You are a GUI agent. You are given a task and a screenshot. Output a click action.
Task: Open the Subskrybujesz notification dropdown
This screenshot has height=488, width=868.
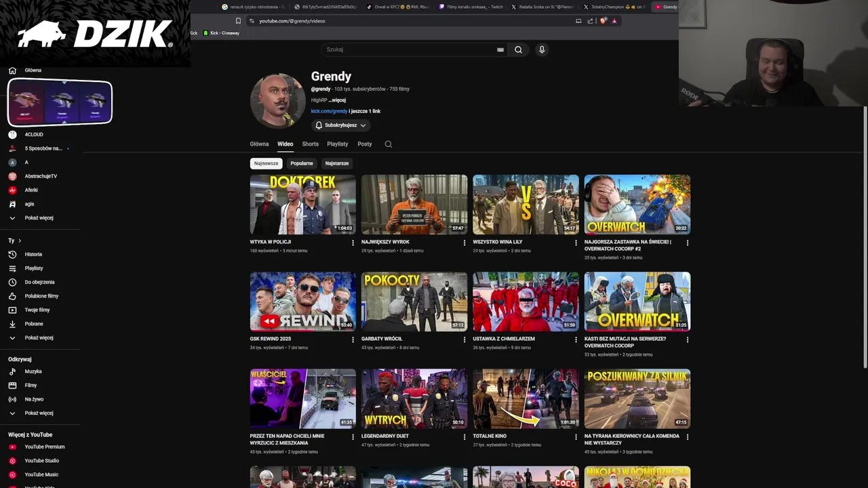(x=341, y=125)
